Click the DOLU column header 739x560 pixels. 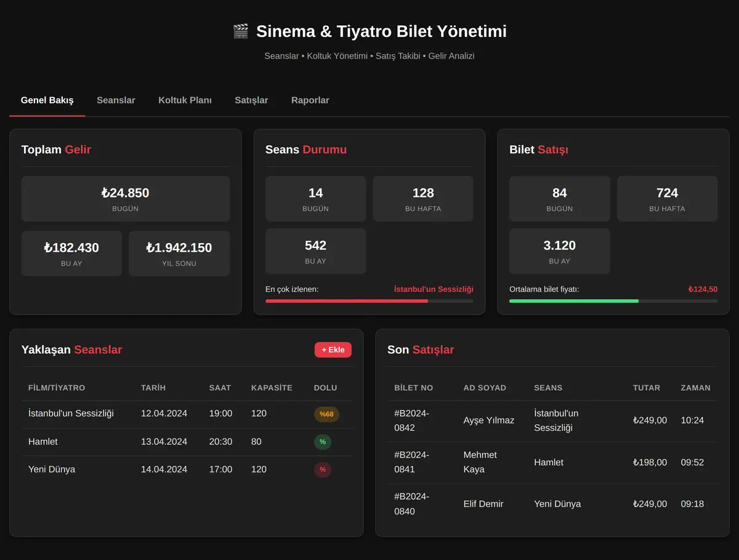tap(325, 388)
